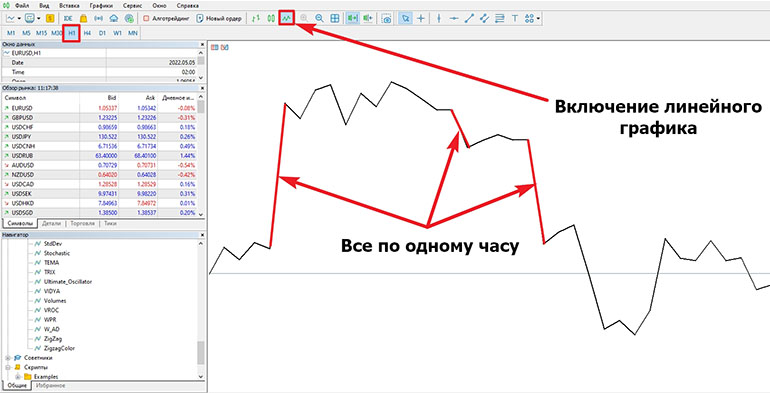This screenshot has height=393, width=770.
Task: Open the objects dropdown arrow at toolbar end
Action: click(539, 19)
